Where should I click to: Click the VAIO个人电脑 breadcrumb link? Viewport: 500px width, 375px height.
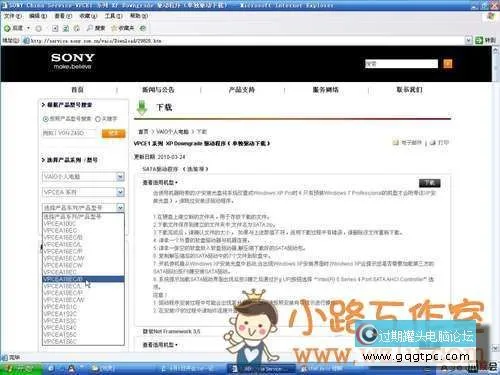172,132
